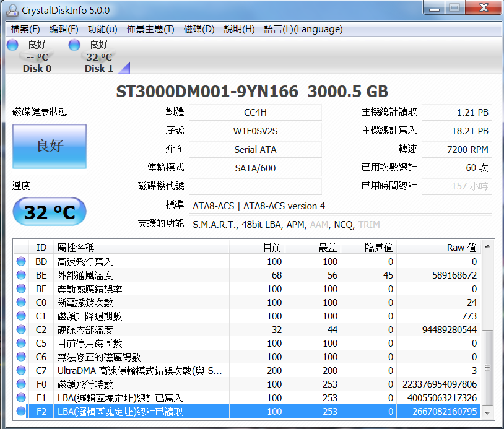Click scrollbar up arrow in attribute list
The height and width of the screenshot is (429, 504).
tap(488, 248)
